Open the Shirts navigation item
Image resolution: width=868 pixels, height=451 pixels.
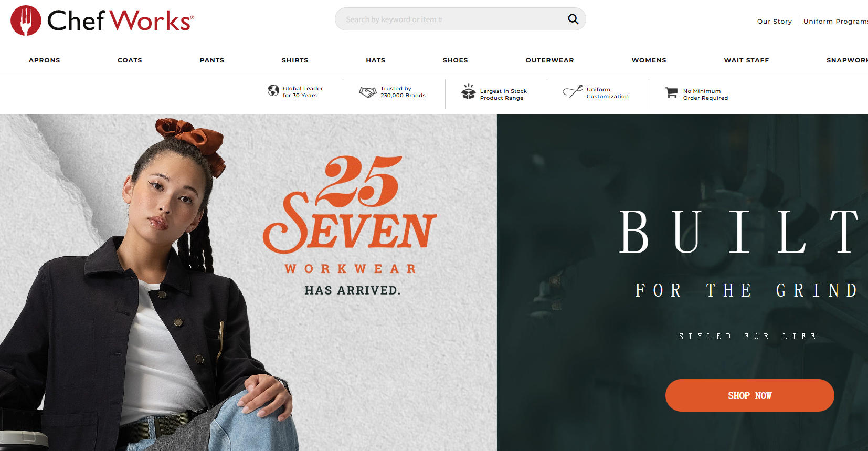295,60
